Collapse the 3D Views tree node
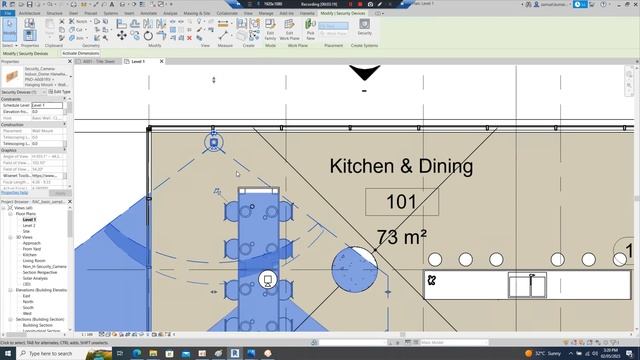This screenshot has height=360, width=640. pyautogui.click(x=11, y=237)
